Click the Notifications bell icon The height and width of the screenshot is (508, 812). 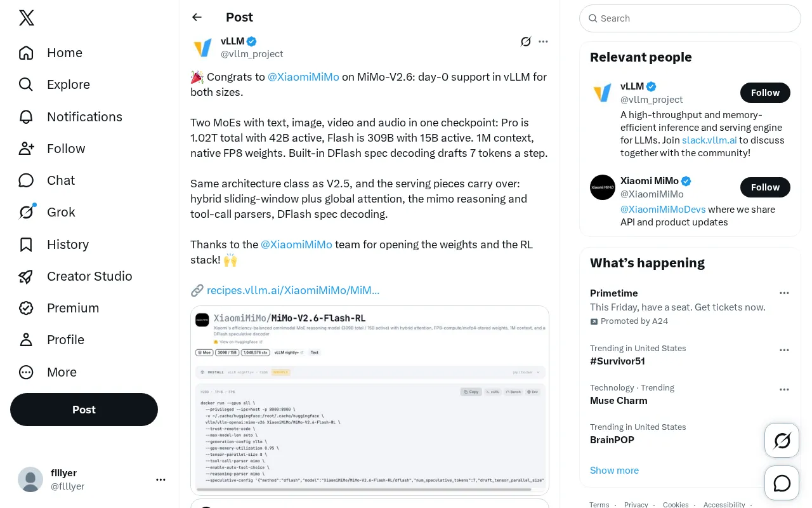[x=26, y=117]
